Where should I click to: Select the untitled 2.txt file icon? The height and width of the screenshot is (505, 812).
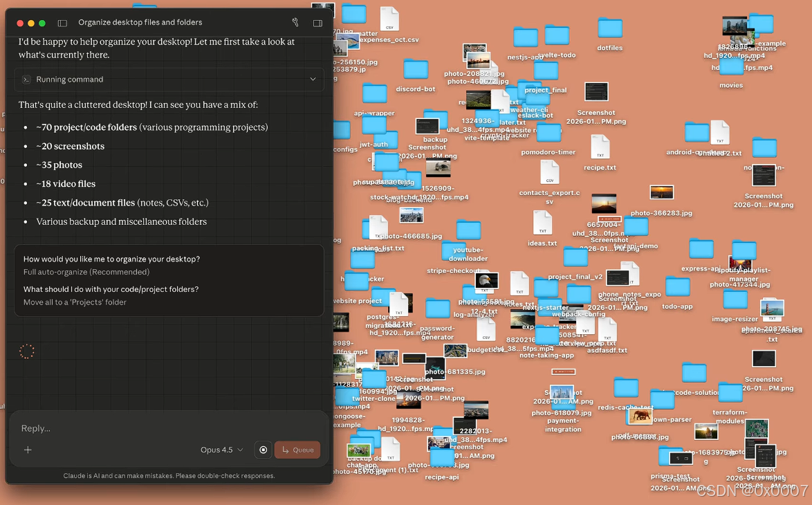[720, 133]
